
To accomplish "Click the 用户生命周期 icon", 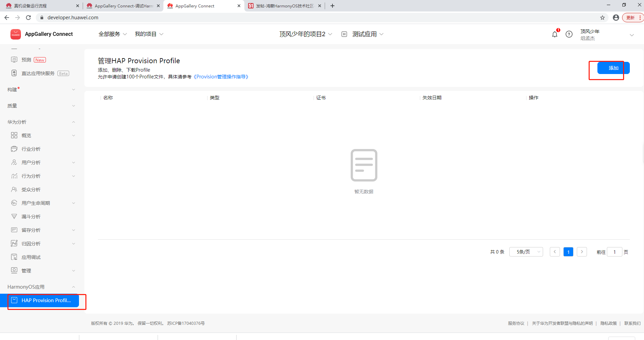I will pyautogui.click(x=14, y=203).
